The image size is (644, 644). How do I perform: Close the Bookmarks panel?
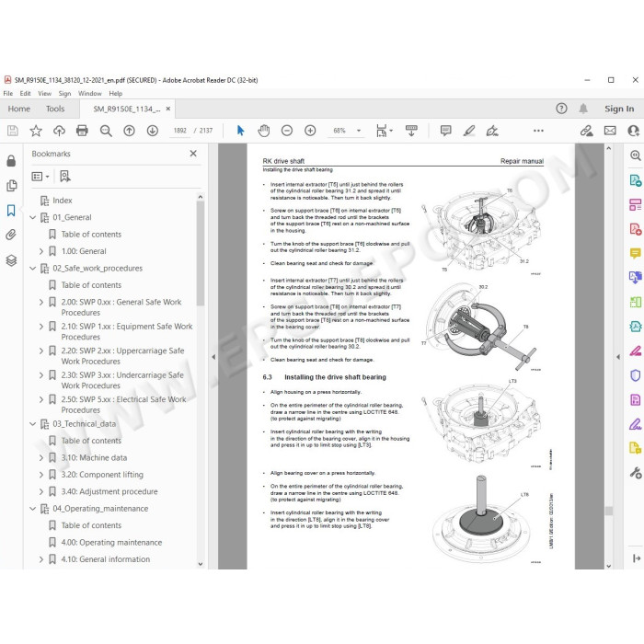(193, 154)
